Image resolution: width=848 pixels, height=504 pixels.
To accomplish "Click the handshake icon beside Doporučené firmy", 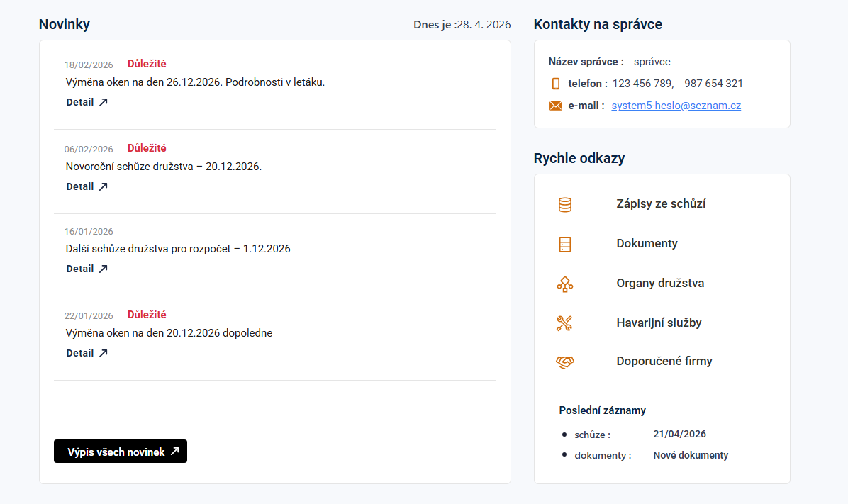I will point(564,362).
